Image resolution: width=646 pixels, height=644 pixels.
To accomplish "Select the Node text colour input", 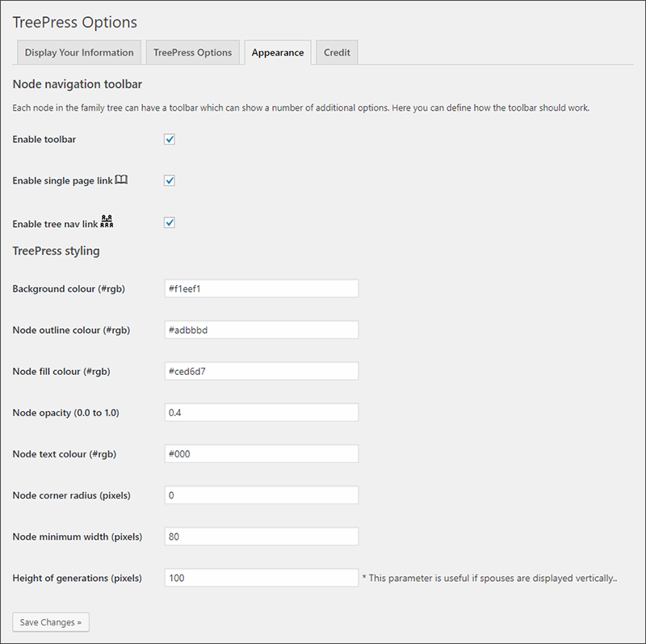I will coord(262,453).
